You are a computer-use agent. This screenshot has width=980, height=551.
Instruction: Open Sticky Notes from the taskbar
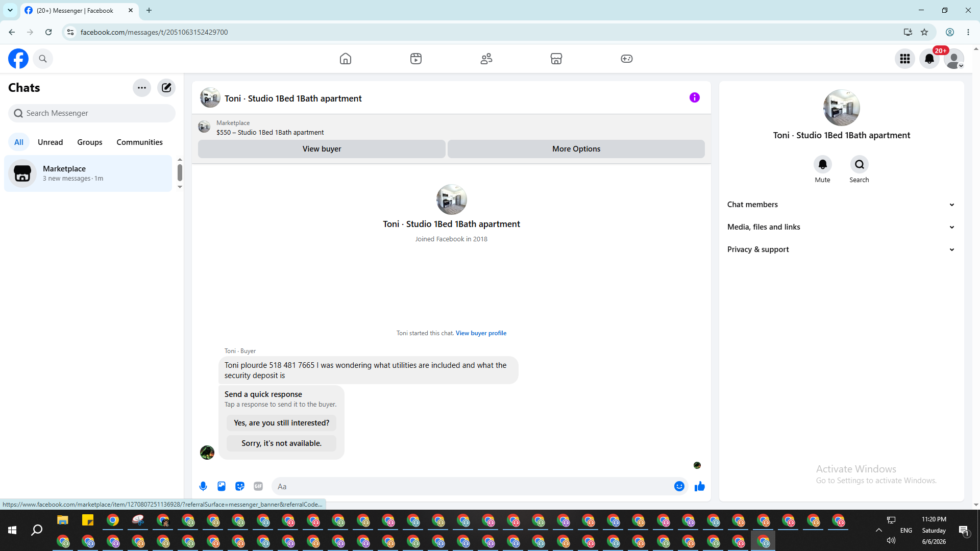(x=88, y=520)
